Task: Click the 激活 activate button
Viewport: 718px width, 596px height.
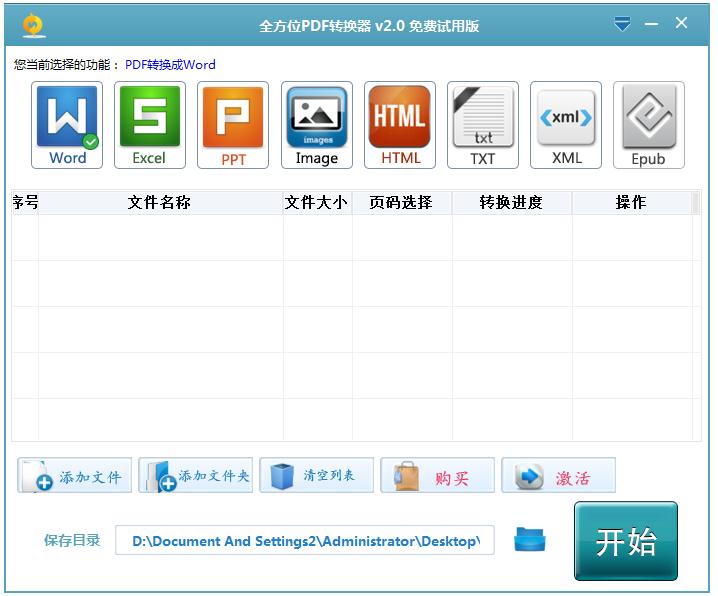Action: (x=558, y=477)
